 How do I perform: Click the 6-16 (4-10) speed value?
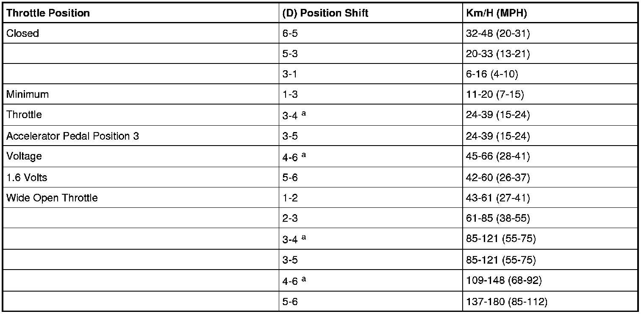[x=491, y=74]
